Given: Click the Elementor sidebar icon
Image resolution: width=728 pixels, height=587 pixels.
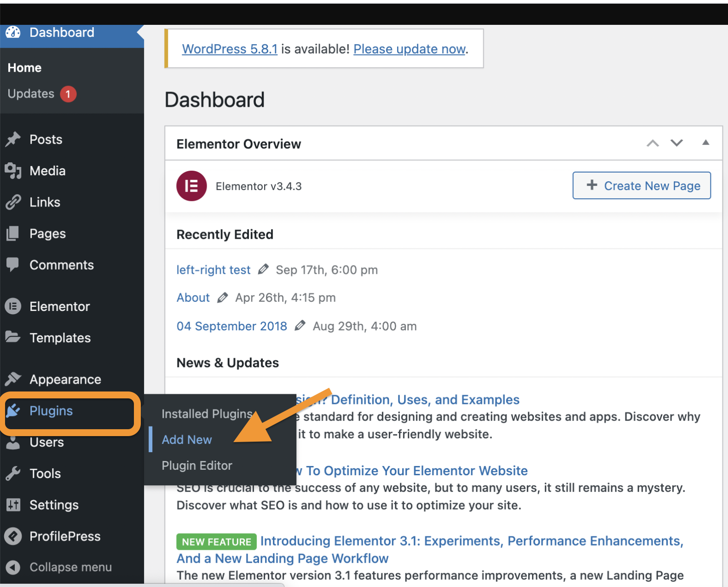Looking at the screenshot, I should pos(13,306).
